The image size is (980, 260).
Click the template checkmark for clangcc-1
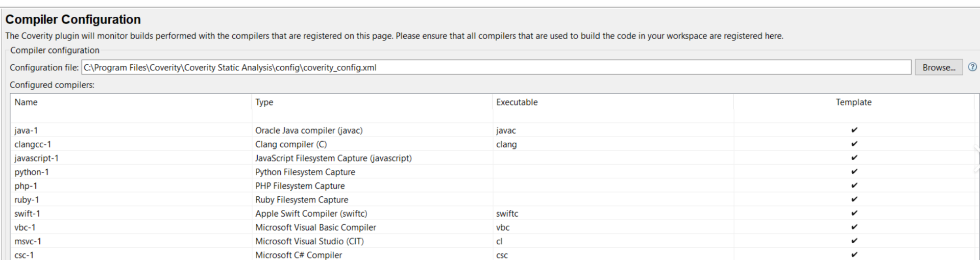[854, 144]
